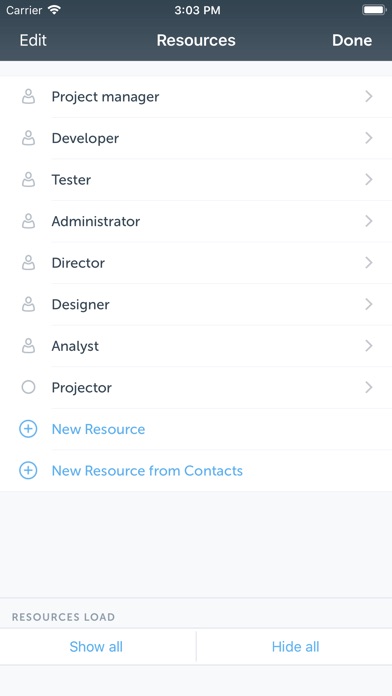The width and height of the screenshot is (392, 696).
Task: Tap Edit in the navigation bar
Action: tap(33, 40)
